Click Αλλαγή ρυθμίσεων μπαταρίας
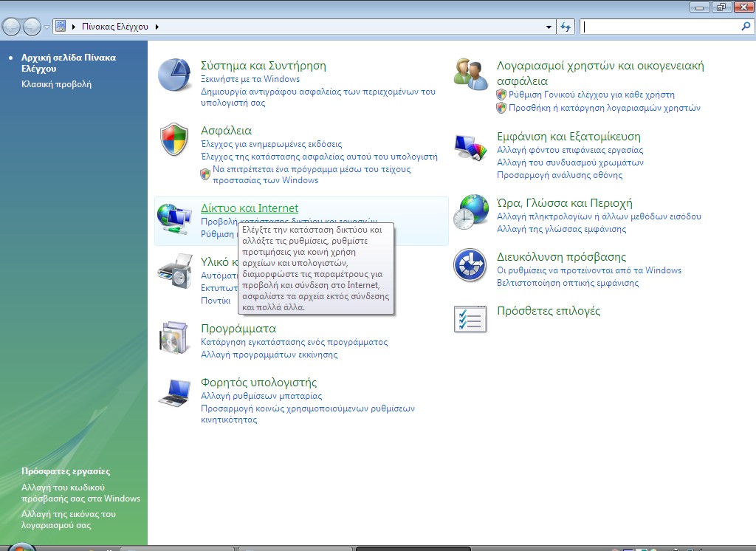 tap(261, 396)
